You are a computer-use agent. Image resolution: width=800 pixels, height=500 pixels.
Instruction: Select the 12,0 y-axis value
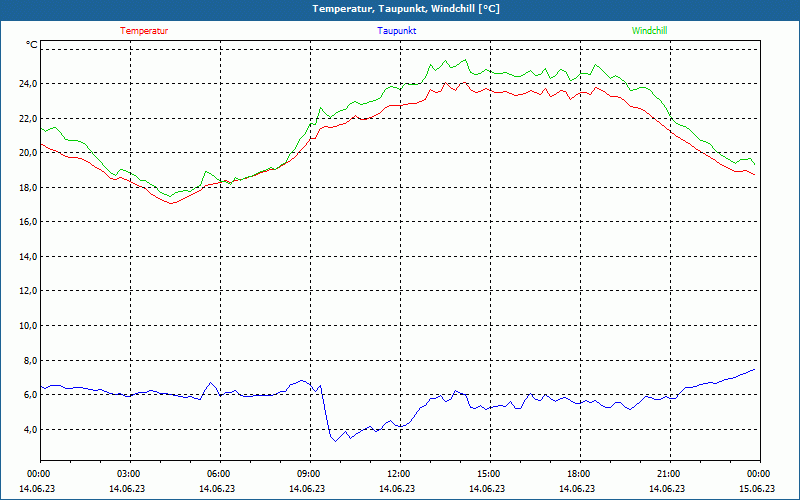tap(29, 291)
